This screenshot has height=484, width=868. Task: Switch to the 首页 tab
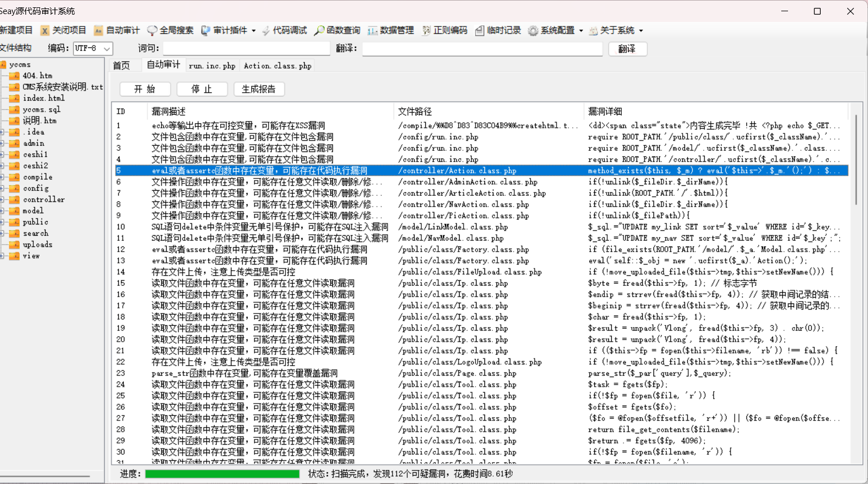(x=122, y=65)
